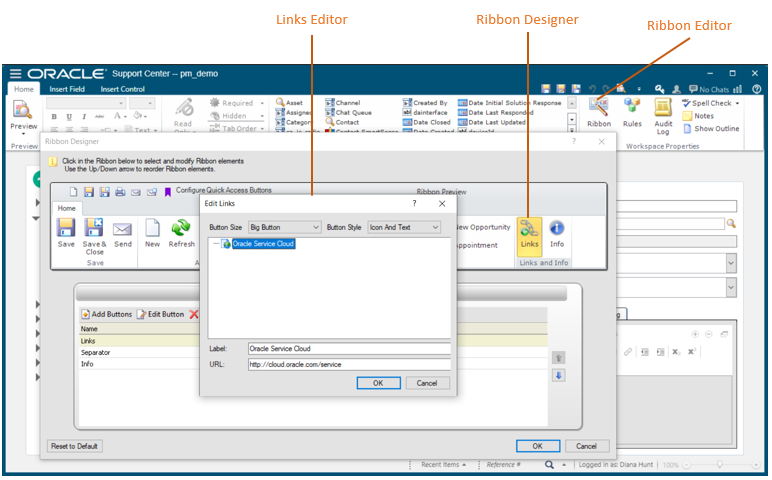Click the help question mark in title bar

click(757, 89)
